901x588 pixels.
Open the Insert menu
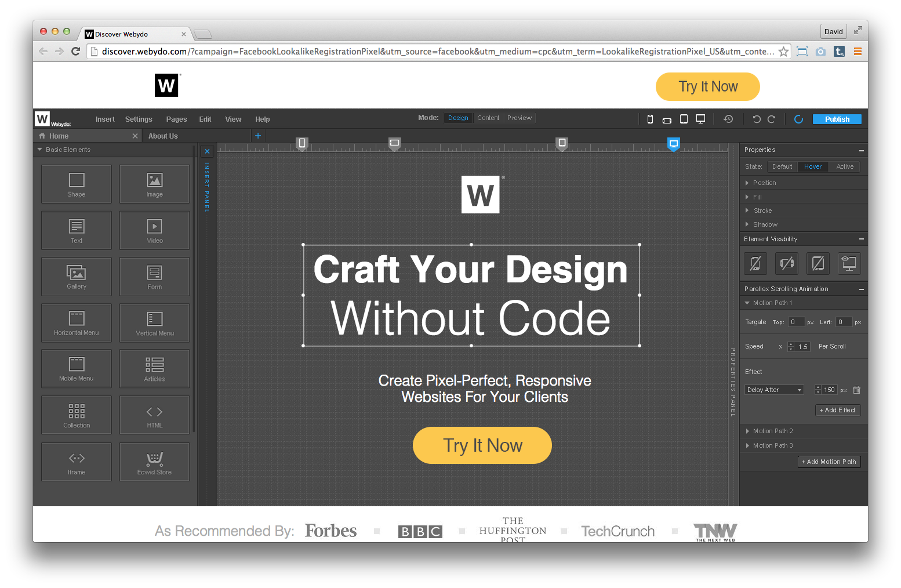(x=105, y=119)
